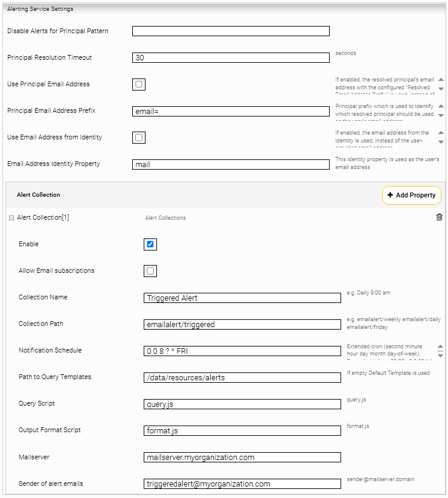Click the Query Script input field

tap(242, 404)
